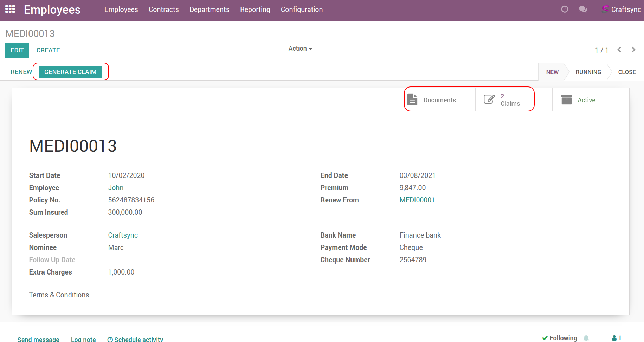Open the Configuration menu
Image resolution: width=644 pixels, height=342 pixels.
[x=302, y=9]
